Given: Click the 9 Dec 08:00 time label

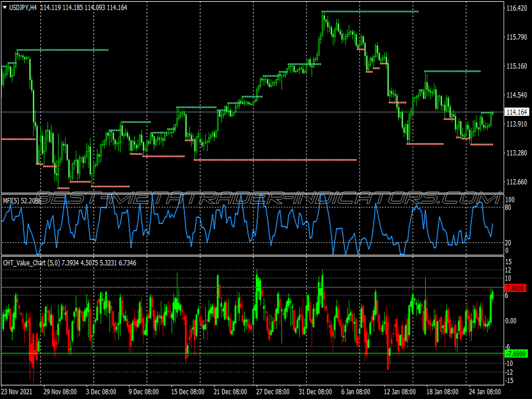Looking at the screenshot, I should coord(144,391).
